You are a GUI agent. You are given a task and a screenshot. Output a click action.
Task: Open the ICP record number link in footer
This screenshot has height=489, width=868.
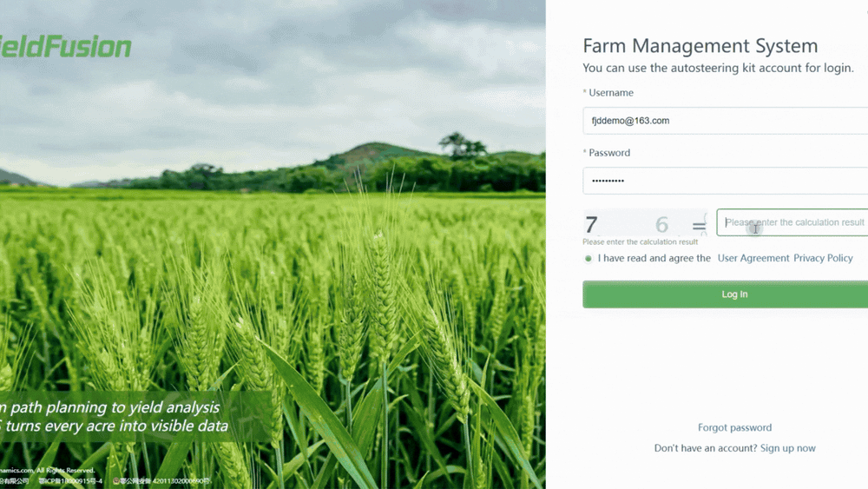point(70,481)
